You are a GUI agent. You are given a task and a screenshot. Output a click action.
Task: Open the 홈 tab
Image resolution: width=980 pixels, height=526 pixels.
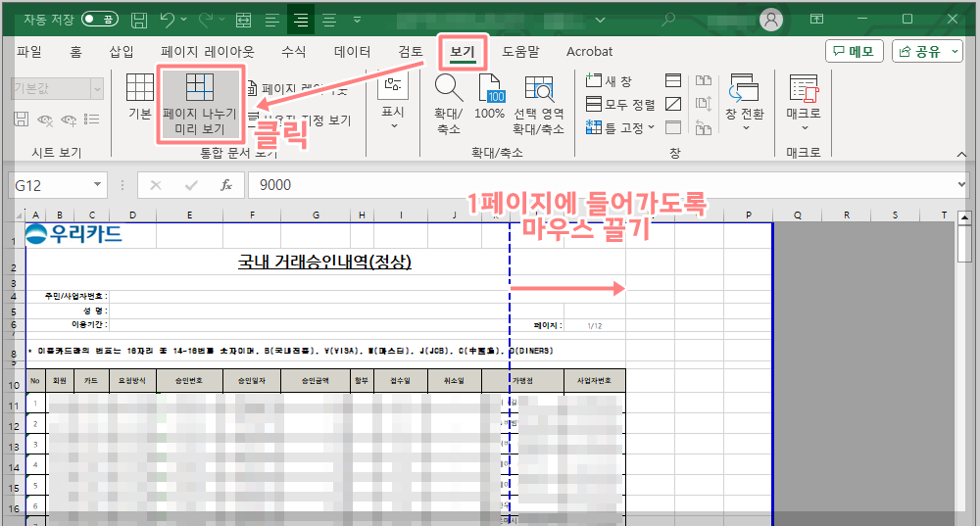coord(75,51)
